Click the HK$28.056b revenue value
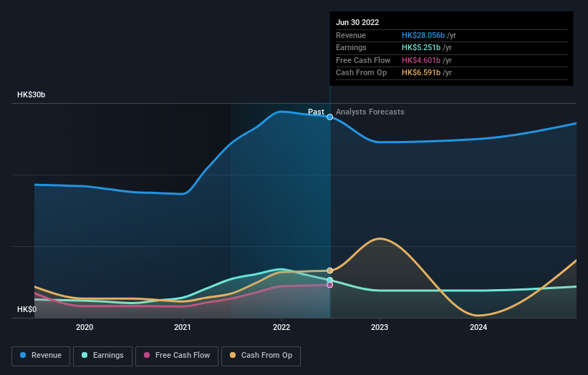The image size is (588, 375). coord(423,35)
